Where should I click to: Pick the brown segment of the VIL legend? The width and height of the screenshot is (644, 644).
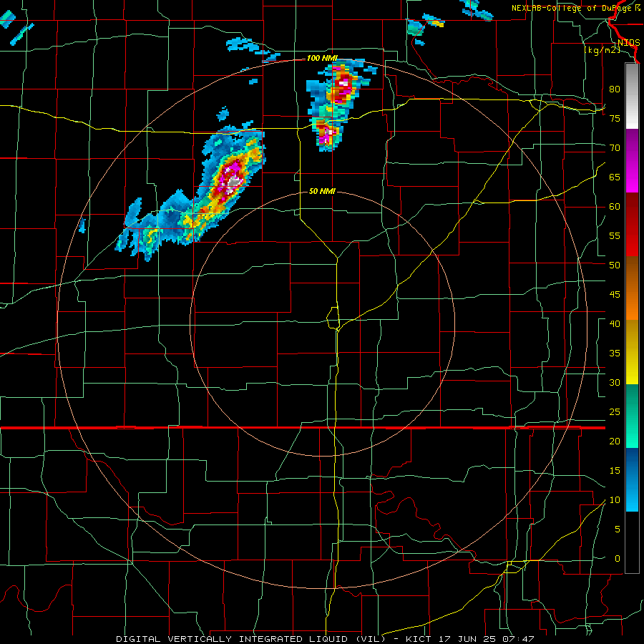[632, 272]
